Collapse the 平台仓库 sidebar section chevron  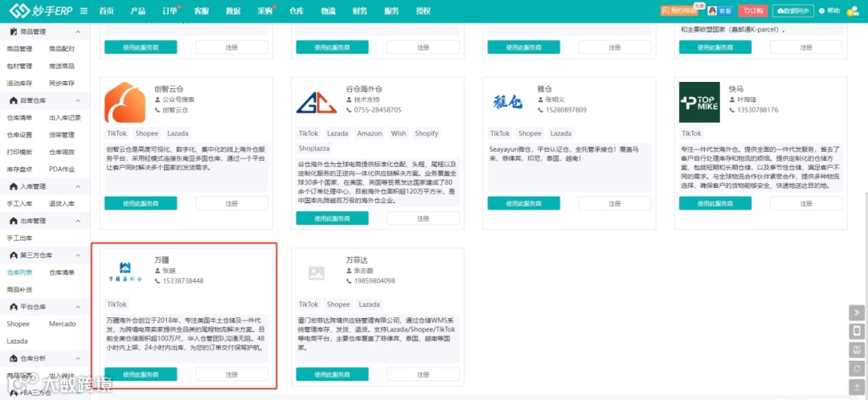coord(78,307)
